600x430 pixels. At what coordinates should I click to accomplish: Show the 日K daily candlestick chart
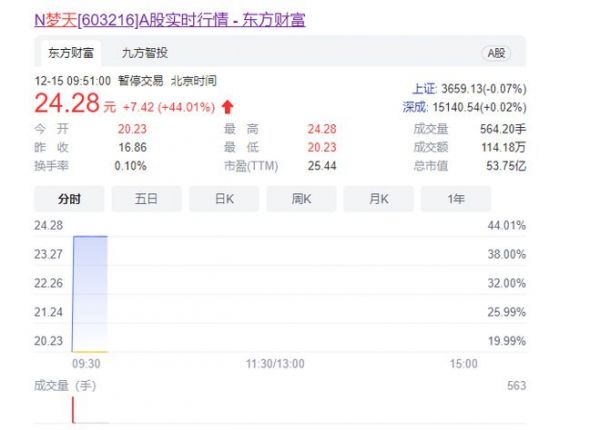coord(224,199)
